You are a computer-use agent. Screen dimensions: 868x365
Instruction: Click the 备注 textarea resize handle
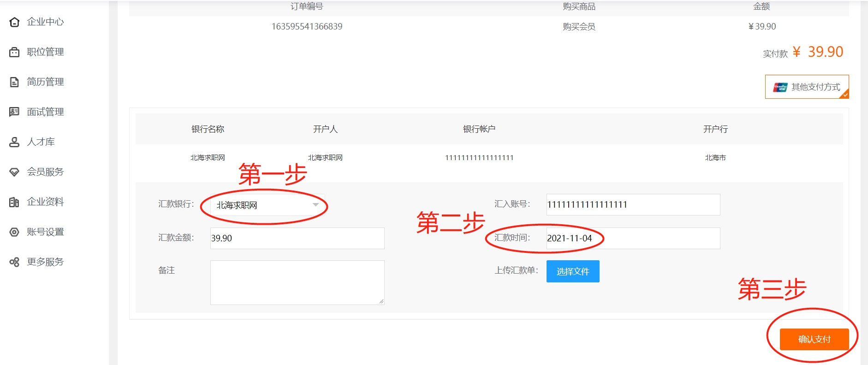(381, 301)
